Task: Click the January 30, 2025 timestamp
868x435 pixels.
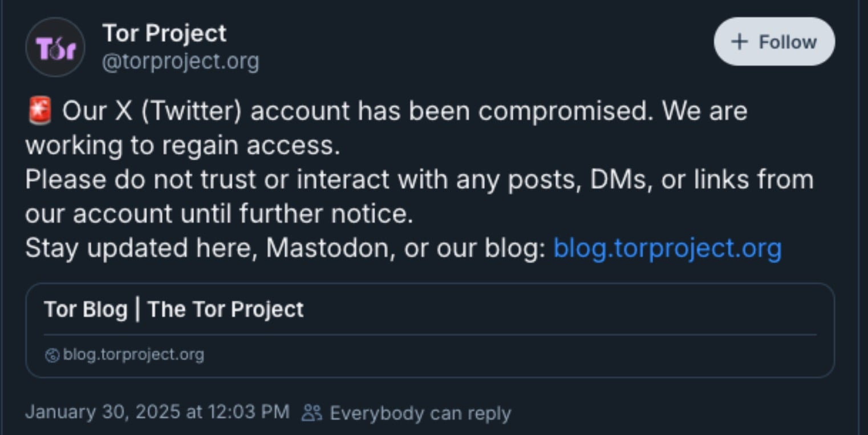Action: [x=157, y=412]
